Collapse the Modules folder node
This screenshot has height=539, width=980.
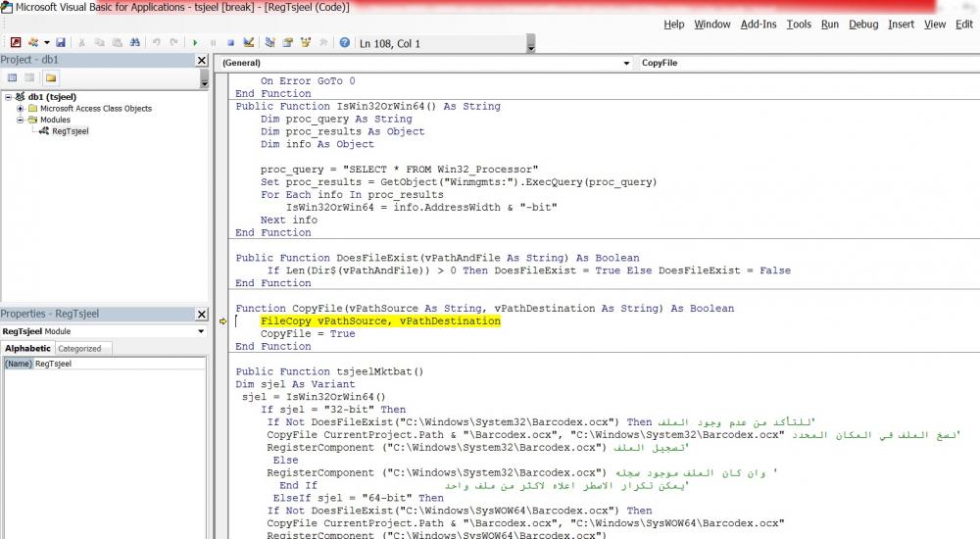[x=21, y=120]
